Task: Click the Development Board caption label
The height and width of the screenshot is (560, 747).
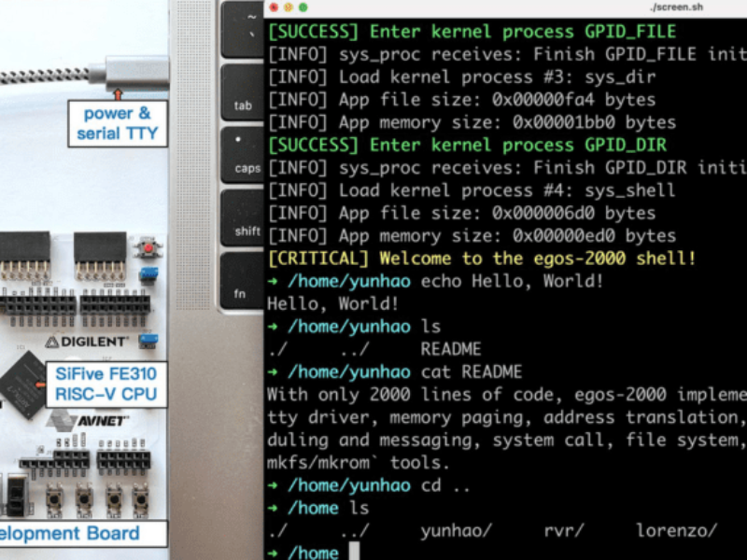Action: pyautogui.click(x=69, y=533)
